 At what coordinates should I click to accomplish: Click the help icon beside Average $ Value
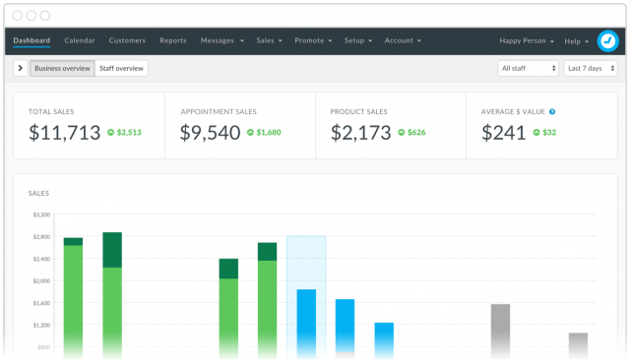(x=552, y=111)
